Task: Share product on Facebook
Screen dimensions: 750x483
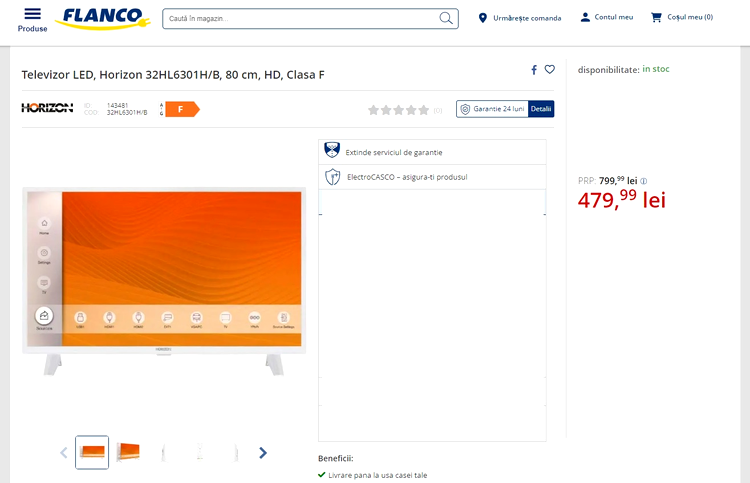Action: [534, 70]
